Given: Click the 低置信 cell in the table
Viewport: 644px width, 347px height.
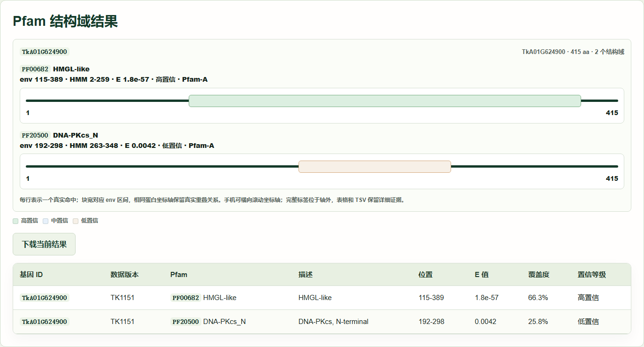Looking at the screenshot, I should pyautogui.click(x=588, y=322).
